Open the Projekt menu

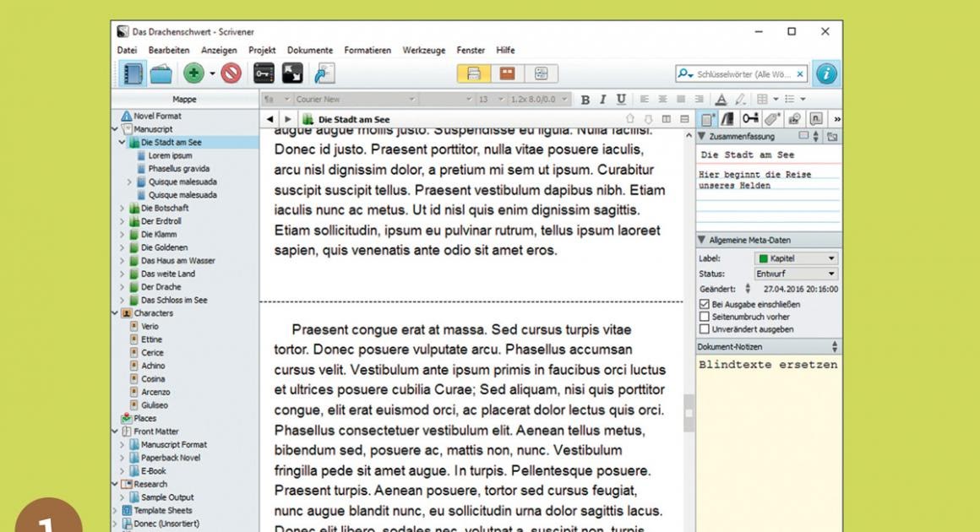tap(262, 50)
